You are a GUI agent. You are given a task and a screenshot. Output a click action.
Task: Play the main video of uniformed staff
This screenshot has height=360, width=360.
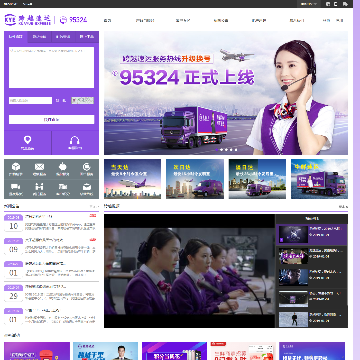click(190, 271)
